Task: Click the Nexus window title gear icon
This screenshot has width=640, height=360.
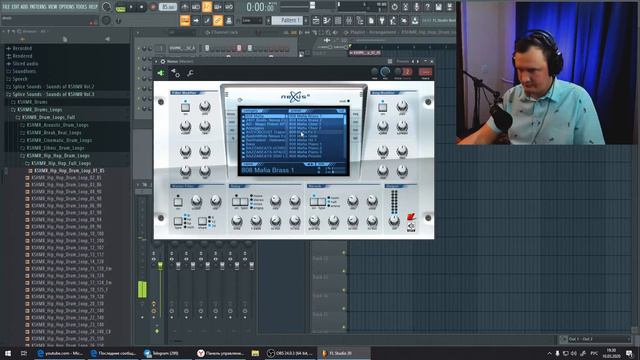Action: point(163,62)
